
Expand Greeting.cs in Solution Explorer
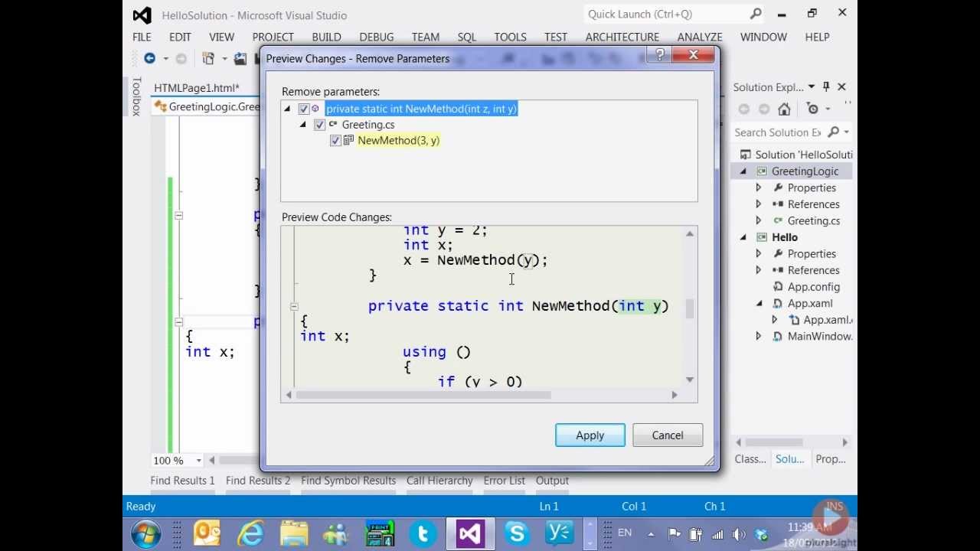click(x=759, y=220)
